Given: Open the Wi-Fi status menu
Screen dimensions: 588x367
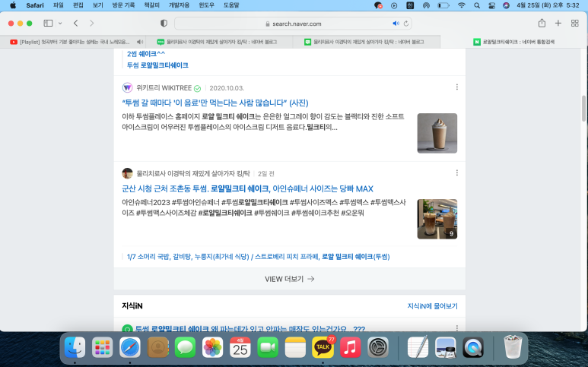Looking at the screenshot, I should click(x=462, y=5).
